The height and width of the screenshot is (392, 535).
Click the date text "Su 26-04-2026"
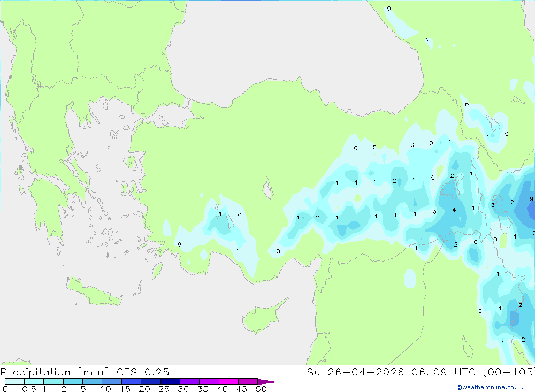click(x=355, y=372)
